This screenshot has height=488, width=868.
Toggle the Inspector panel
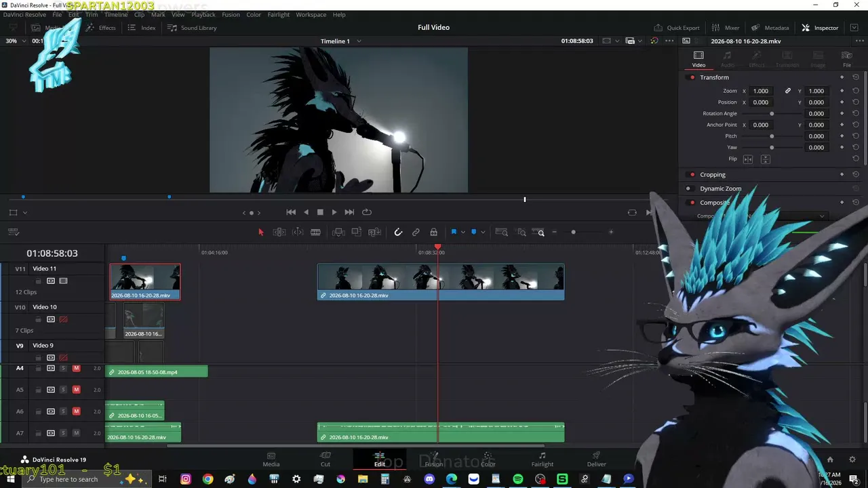point(820,28)
